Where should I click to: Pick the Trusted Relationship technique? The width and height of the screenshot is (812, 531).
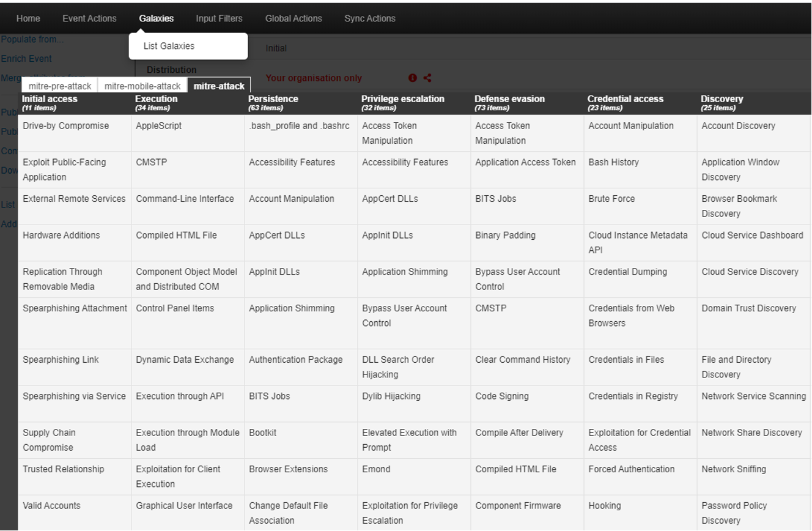click(75, 477)
